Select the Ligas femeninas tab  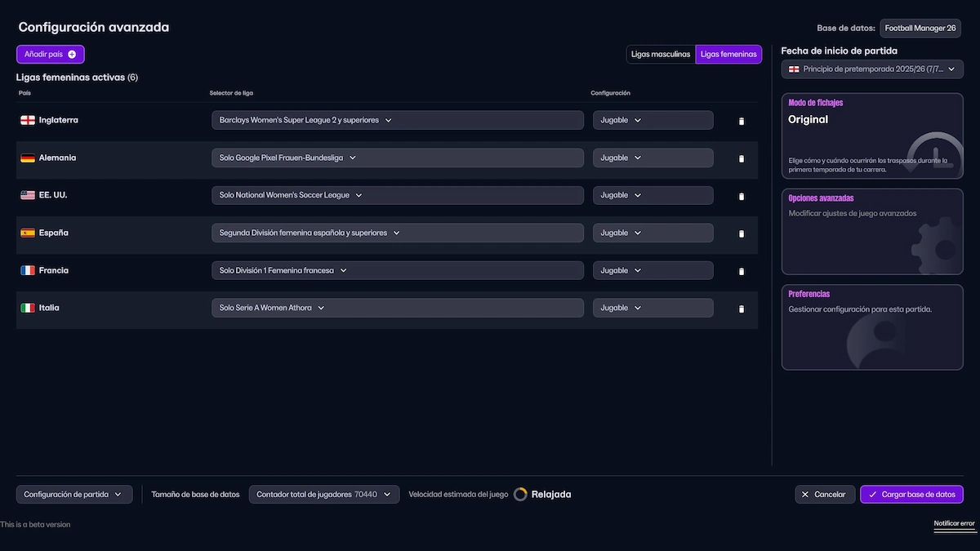(x=728, y=55)
